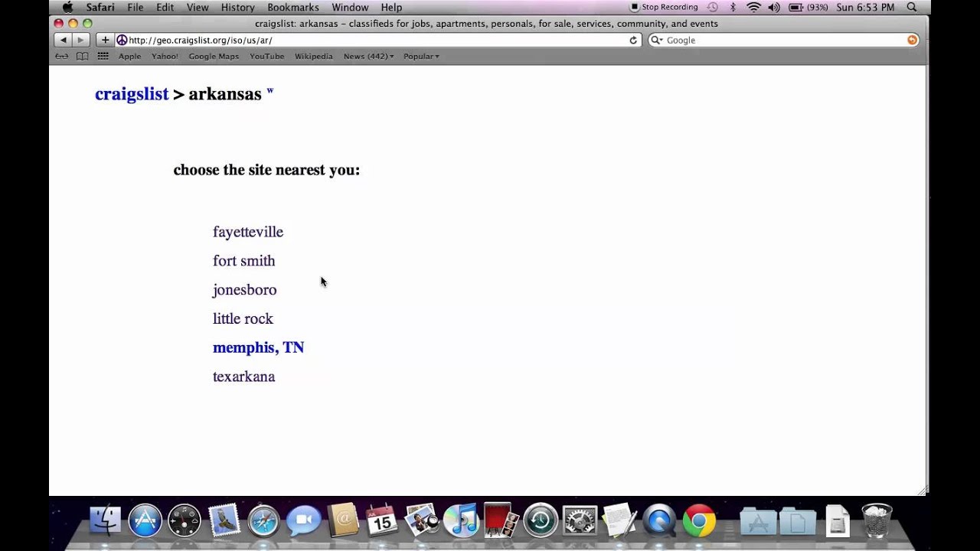
Task: Open Finder from the dock
Action: (x=105, y=520)
